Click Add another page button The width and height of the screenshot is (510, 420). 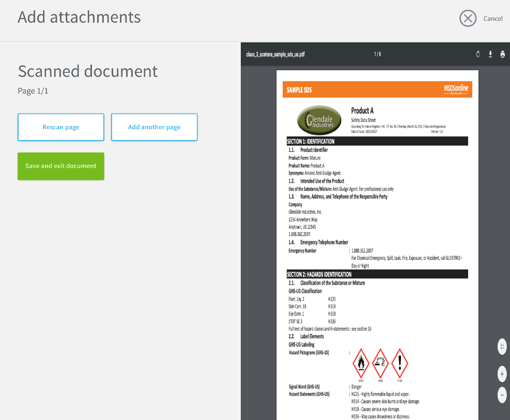click(154, 127)
